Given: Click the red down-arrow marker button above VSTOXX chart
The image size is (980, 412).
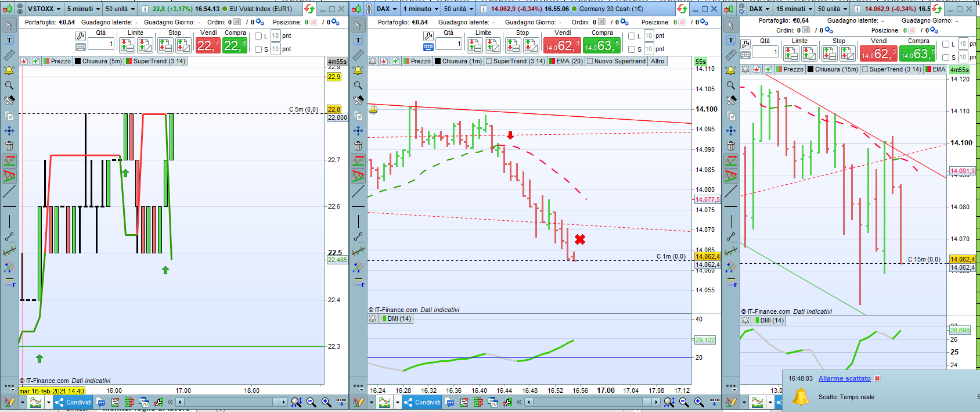Looking at the screenshot, I should tap(24, 61).
